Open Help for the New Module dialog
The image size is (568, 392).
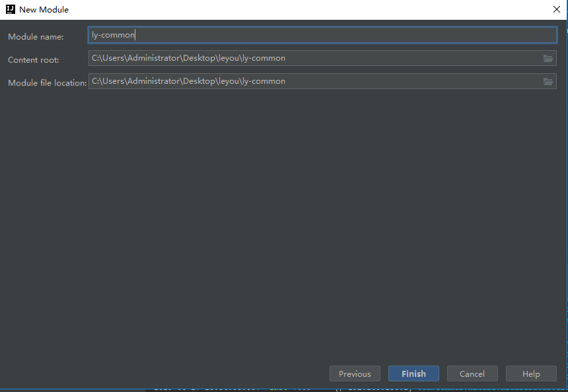tap(531, 374)
